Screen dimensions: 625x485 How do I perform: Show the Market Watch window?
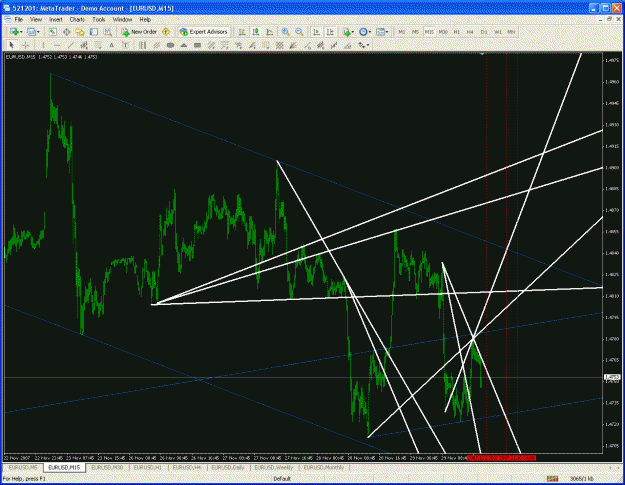tap(53, 32)
